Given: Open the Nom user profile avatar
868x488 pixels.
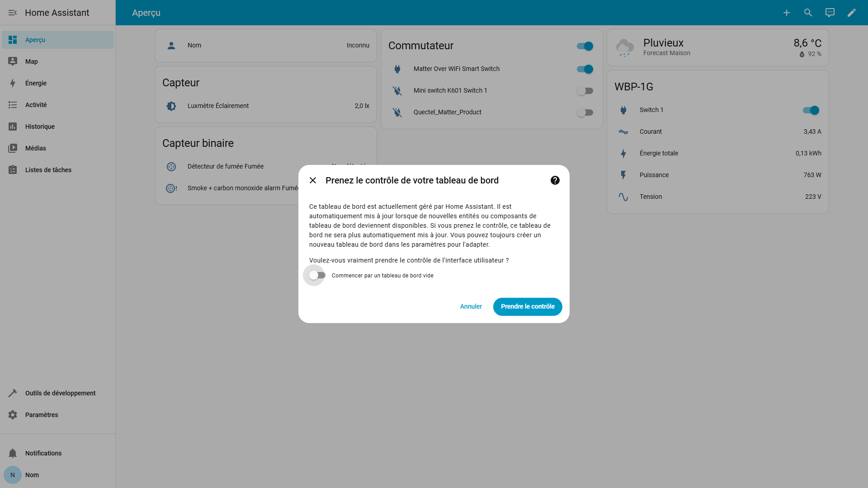Looking at the screenshot, I should [x=13, y=475].
